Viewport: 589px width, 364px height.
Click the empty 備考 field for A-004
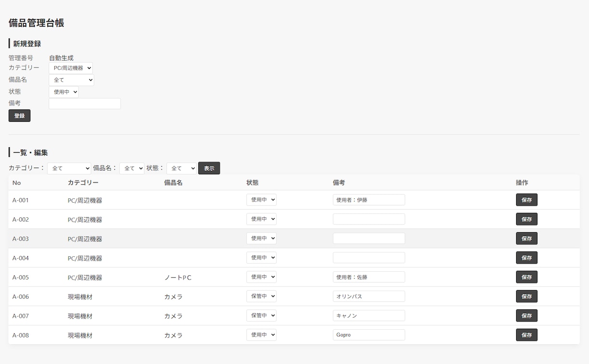[x=369, y=258]
